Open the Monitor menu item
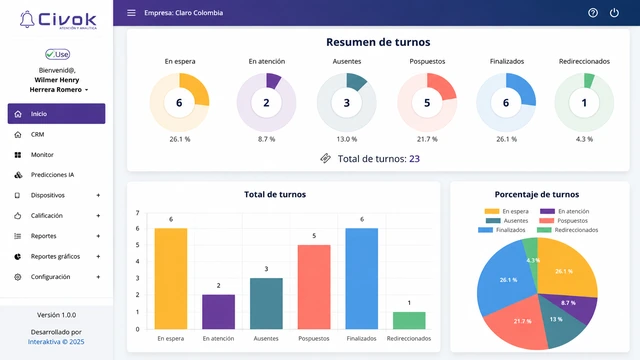 coord(56,155)
